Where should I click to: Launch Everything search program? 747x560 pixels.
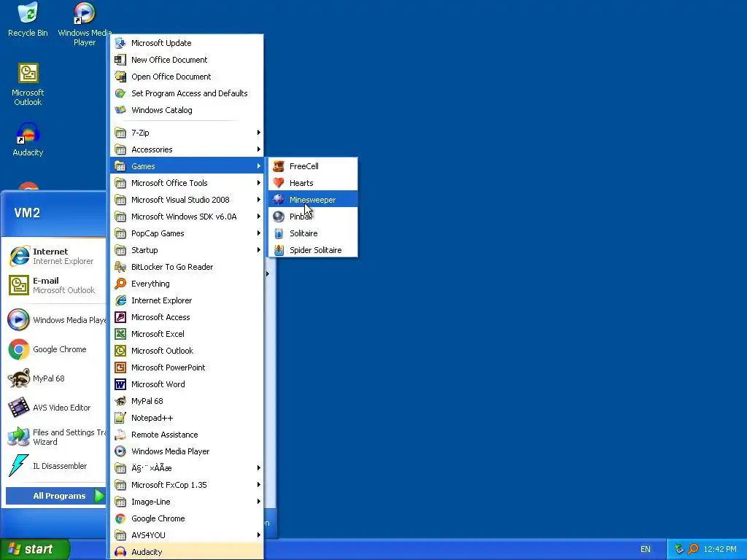(x=187, y=284)
